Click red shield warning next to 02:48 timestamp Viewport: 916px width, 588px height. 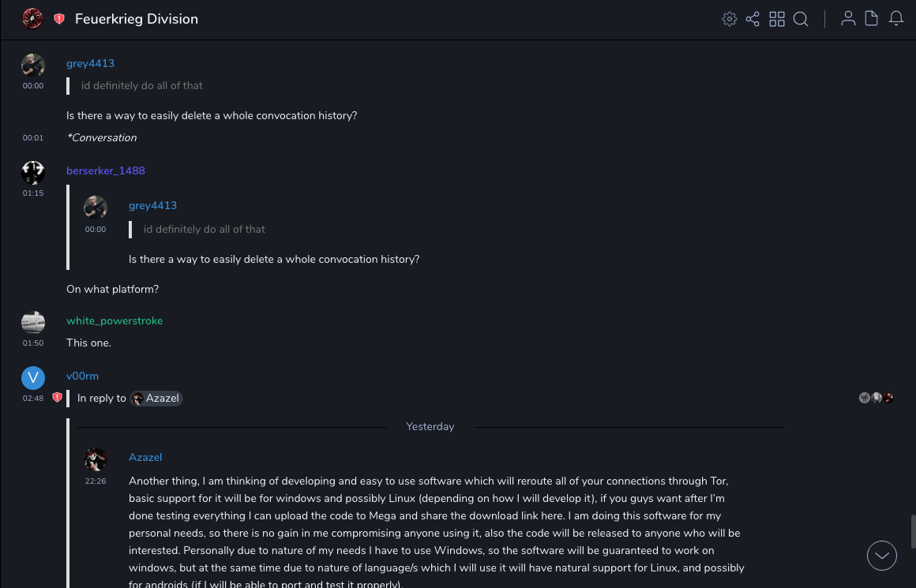tap(57, 398)
